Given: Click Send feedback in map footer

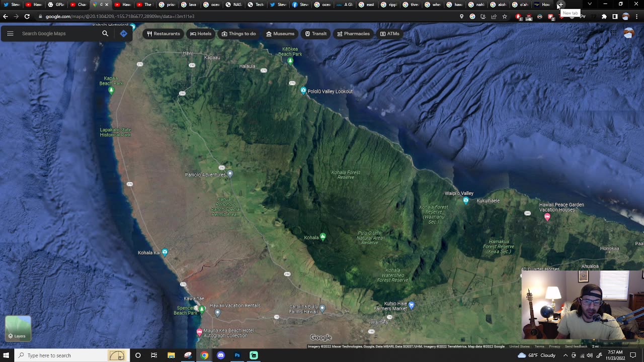Looking at the screenshot, I should coord(576,346).
